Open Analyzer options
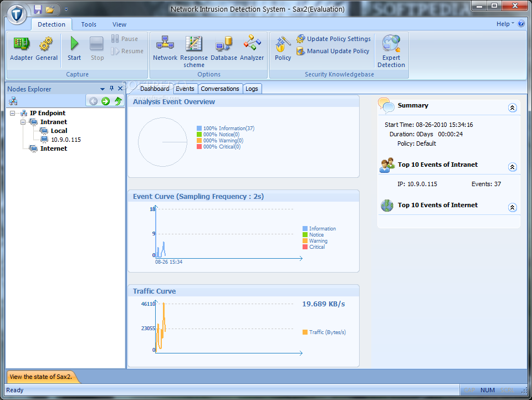The height and width of the screenshot is (400, 532). point(252,49)
